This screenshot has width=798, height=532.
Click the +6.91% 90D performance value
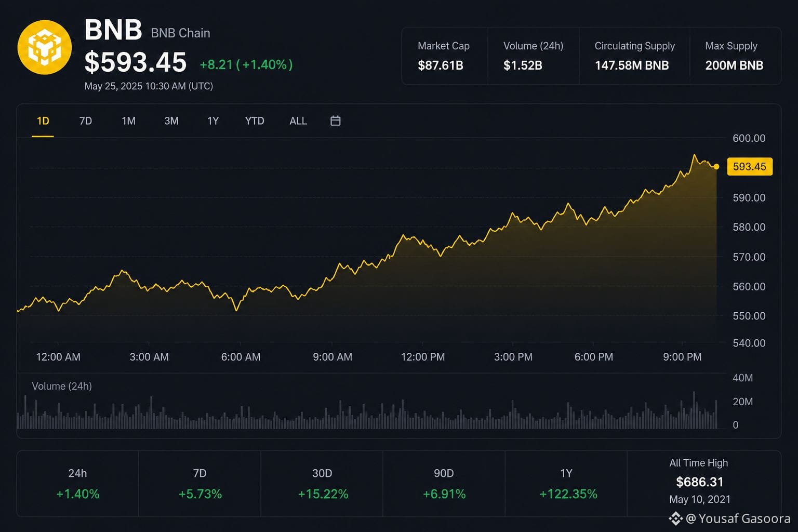click(444, 494)
